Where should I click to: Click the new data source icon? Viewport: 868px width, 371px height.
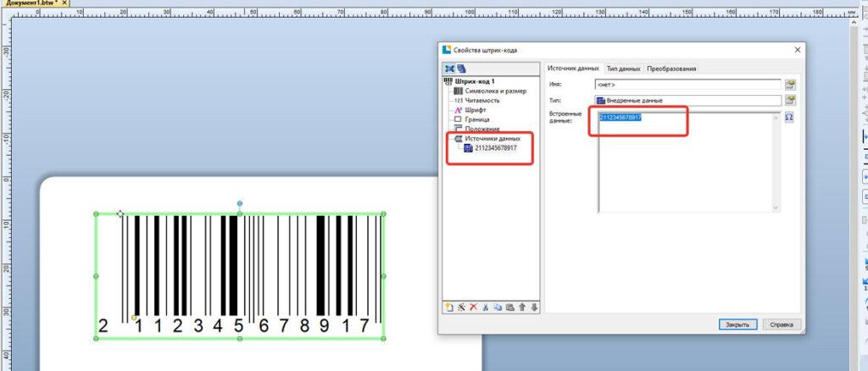coord(449,307)
